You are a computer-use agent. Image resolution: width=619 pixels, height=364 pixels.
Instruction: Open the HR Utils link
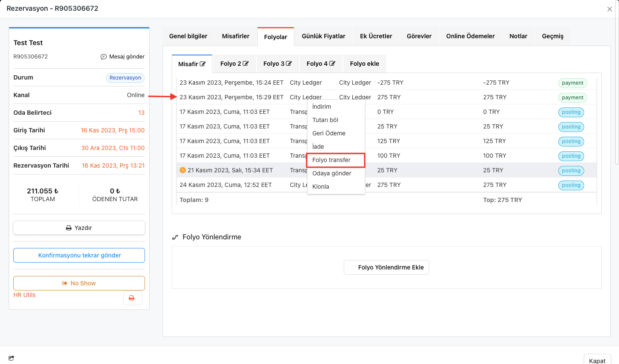pos(25,295)
